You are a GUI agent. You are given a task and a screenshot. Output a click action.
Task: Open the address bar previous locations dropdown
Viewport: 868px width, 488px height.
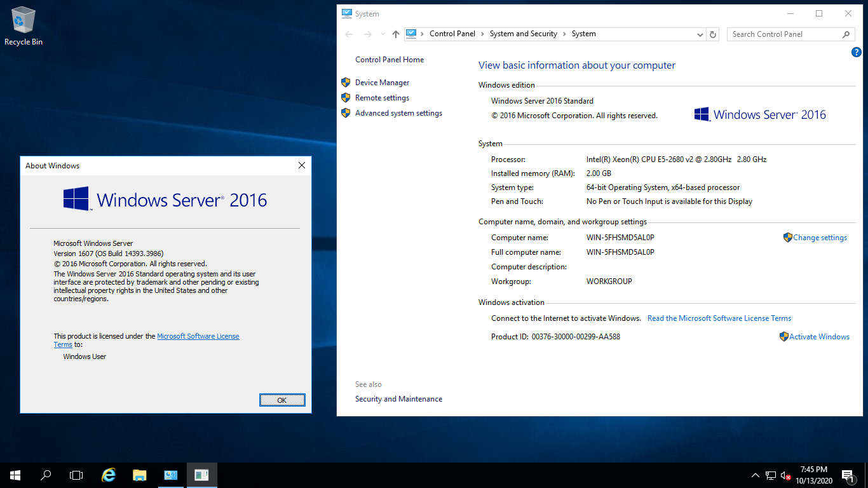click(700, 34)
